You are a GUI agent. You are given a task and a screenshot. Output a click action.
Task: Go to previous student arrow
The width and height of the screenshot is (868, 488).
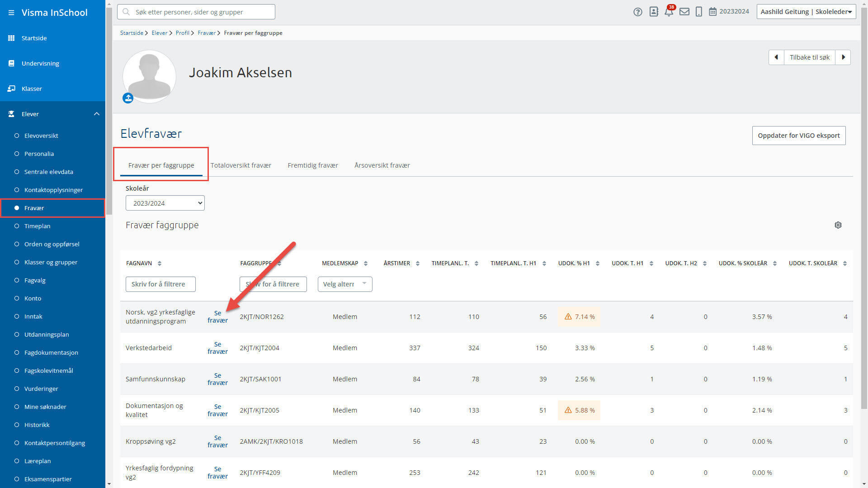(776, 57)
